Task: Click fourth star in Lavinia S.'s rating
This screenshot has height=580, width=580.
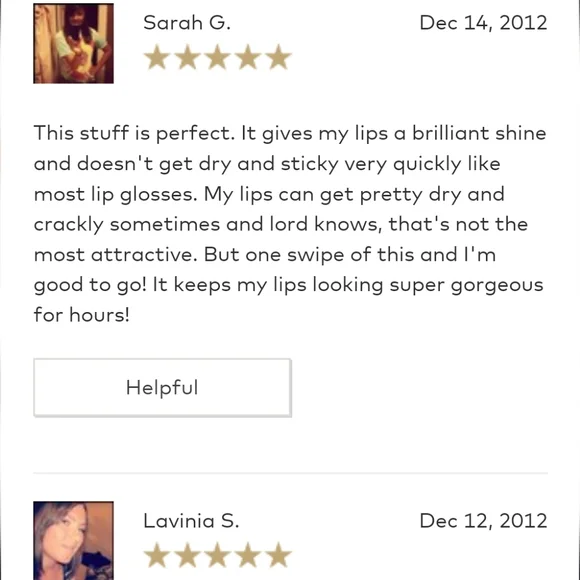Action: point(248,555)
